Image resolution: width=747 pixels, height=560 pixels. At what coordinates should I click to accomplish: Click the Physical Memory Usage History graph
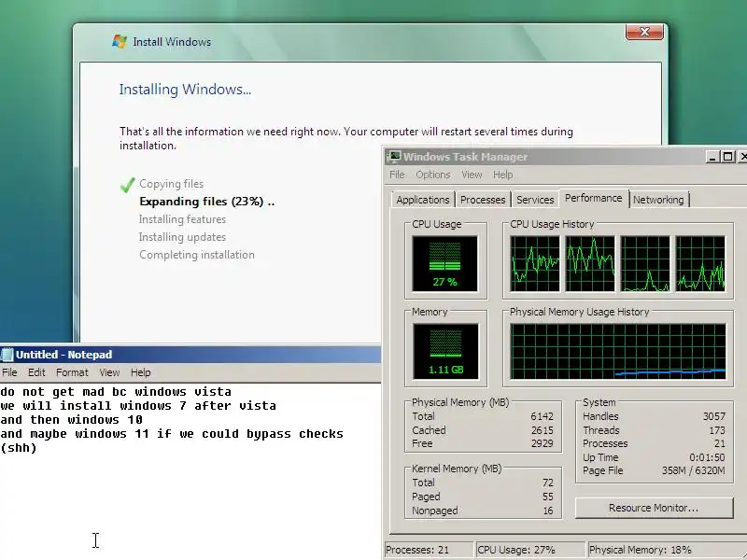(x=618, y=352)
